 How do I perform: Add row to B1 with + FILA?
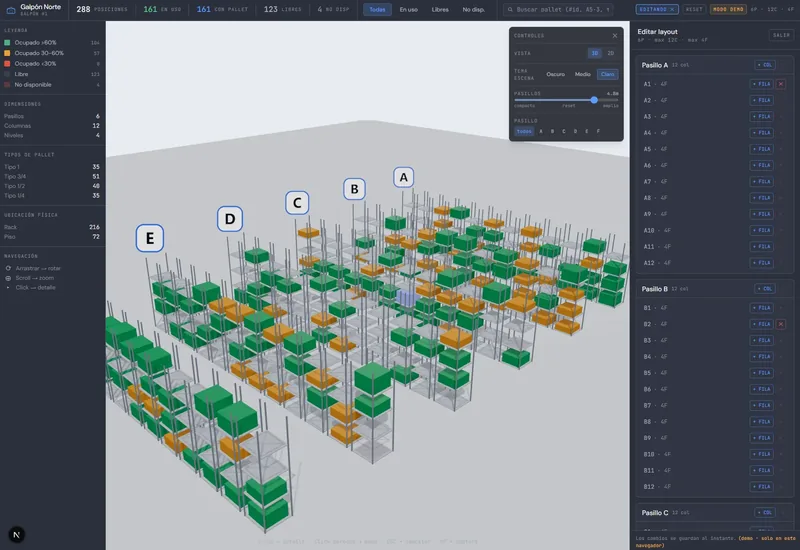(762, 308)
